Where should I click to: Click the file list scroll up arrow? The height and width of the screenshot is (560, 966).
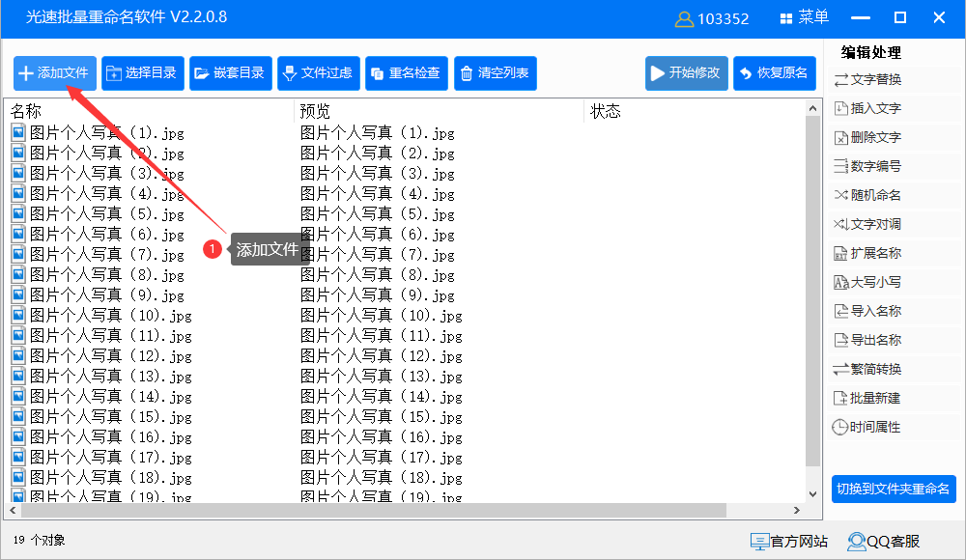tap(812, 108)
